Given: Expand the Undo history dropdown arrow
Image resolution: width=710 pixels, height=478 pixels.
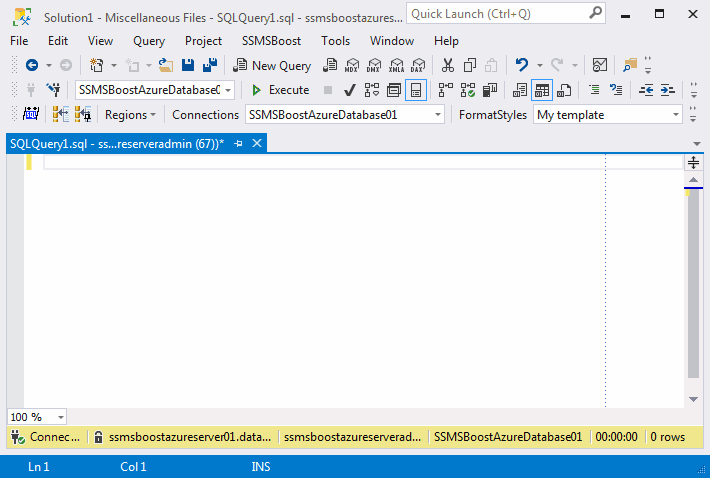Looking at the screenshot, I should [x=540, y=65].
